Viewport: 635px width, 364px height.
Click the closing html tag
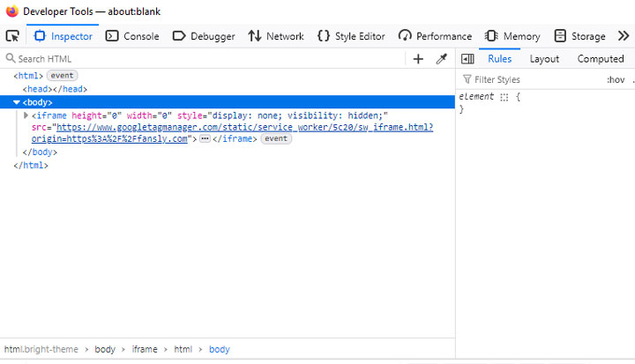pos(30,166)
